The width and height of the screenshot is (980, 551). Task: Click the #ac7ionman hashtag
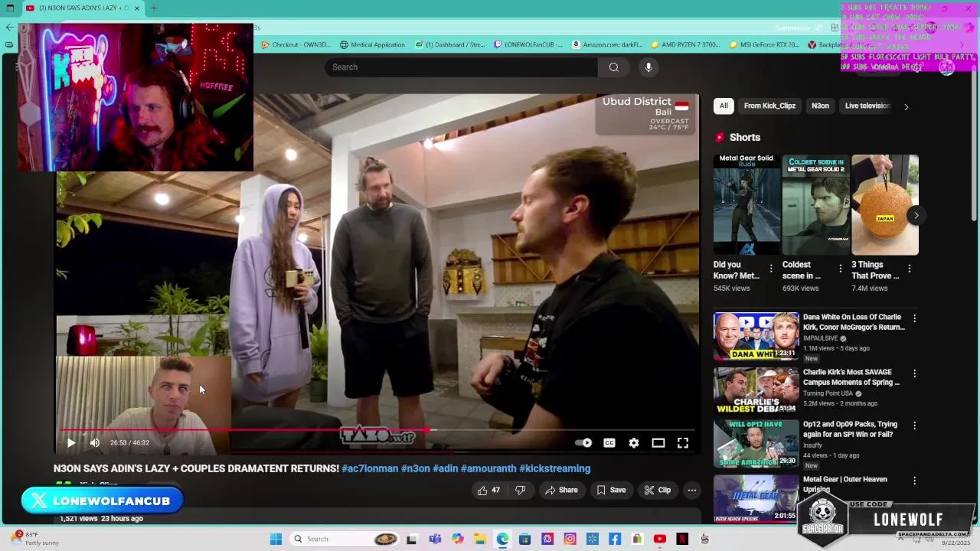click(x=370, y=468)
